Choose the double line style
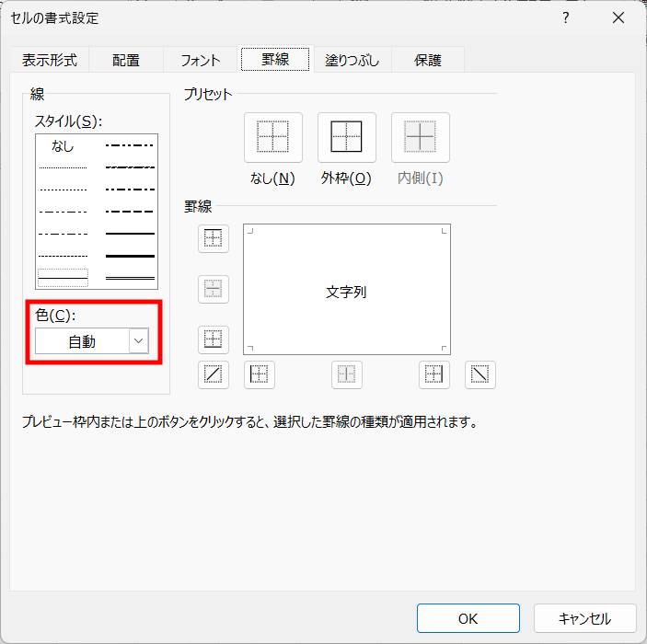Image resolution: width=647 pixels, height=644 pixels. point(130,279)
